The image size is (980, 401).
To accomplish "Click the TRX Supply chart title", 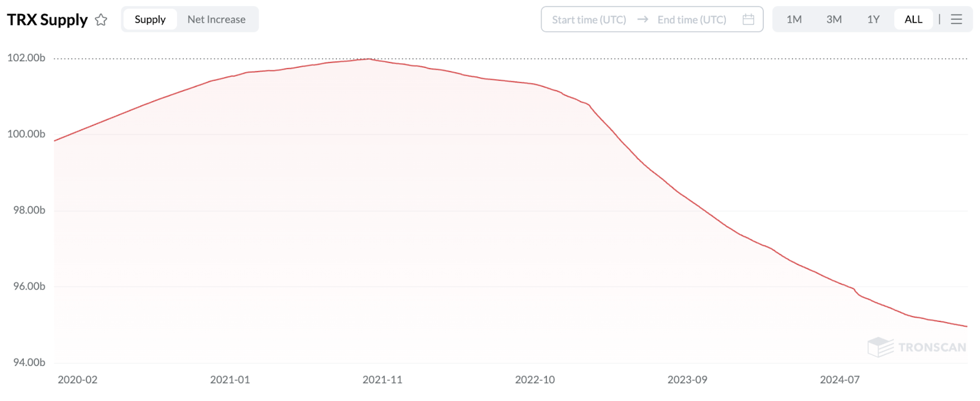I will 47,20.
